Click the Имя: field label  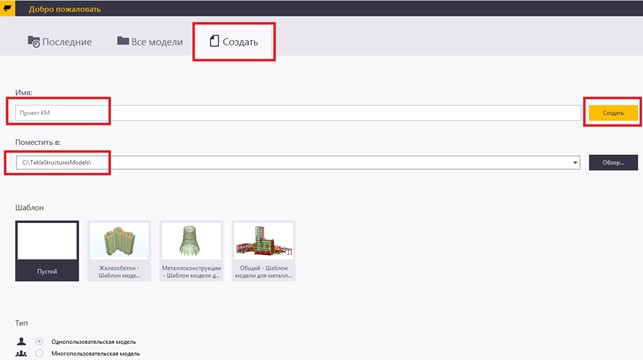pyautogui.click(x=23, y=92)
